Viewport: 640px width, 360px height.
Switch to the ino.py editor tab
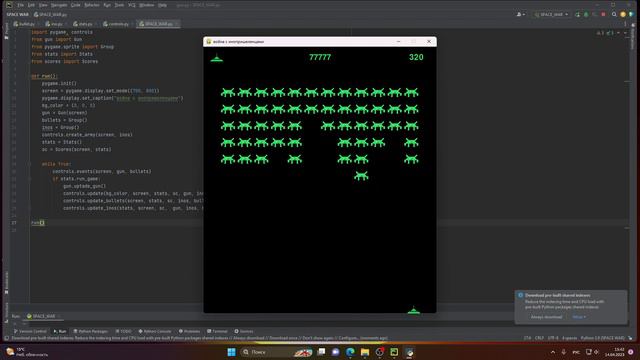(56, 24)
